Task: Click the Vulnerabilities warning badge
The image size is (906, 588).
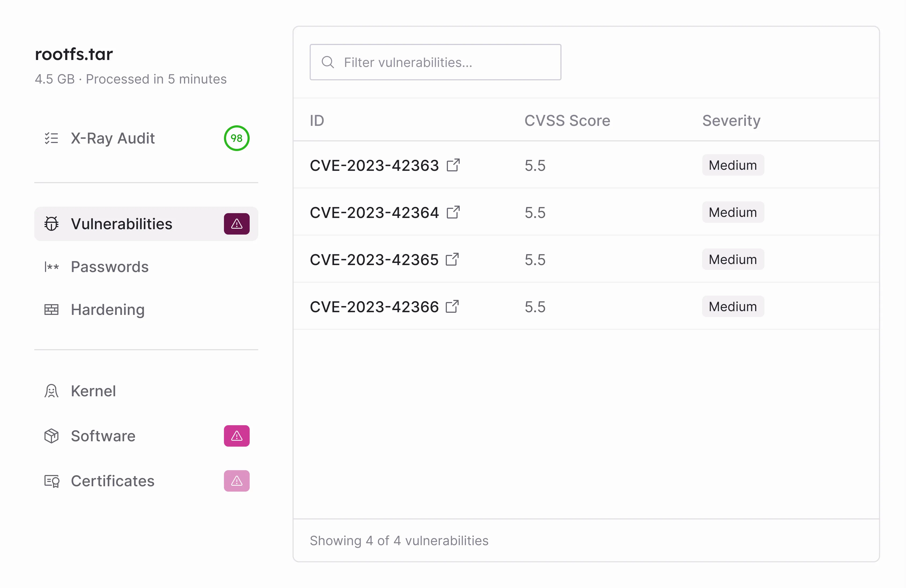Action: click(236, 224)
